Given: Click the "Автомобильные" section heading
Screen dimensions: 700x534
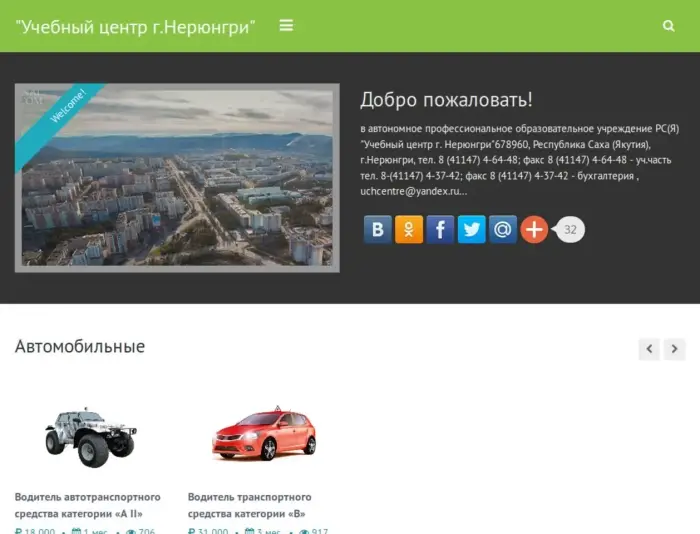Looking at the screenshot, I should [80, 347].
